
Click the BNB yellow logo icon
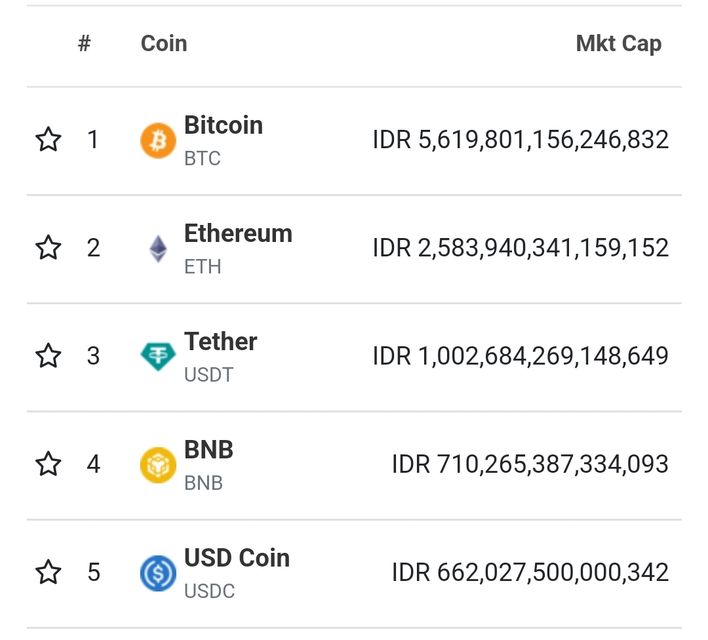pos(158,464)
